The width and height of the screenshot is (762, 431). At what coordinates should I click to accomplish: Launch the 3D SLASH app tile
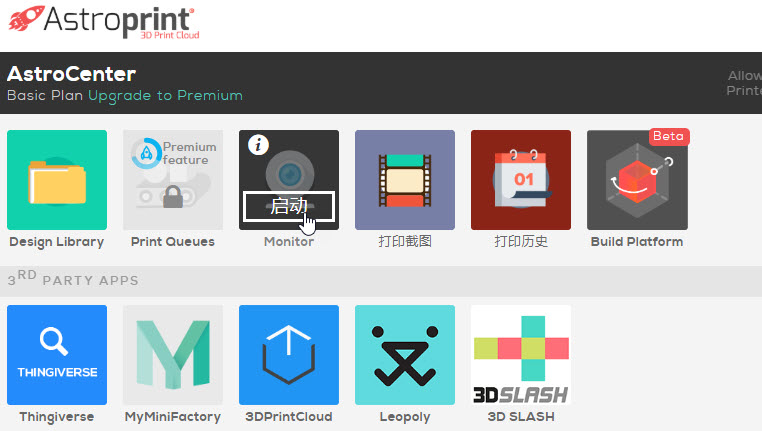click(x=521, y=355)
